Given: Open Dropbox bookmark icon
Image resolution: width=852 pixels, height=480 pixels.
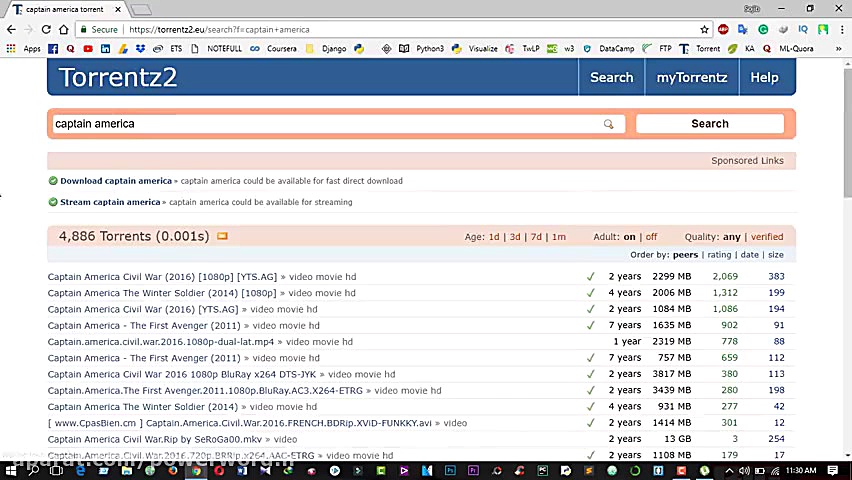Looking at the screenshot, I should click(140, 48).
